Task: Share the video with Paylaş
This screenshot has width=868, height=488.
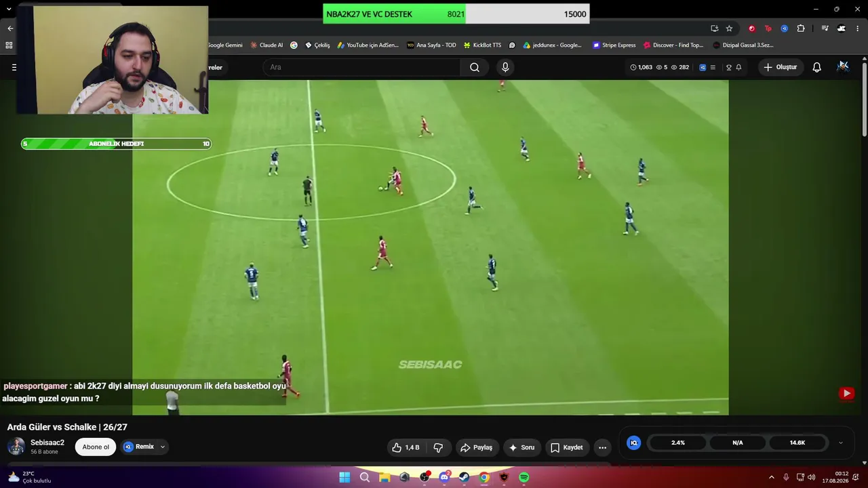Action: click(x=477, y=447)
